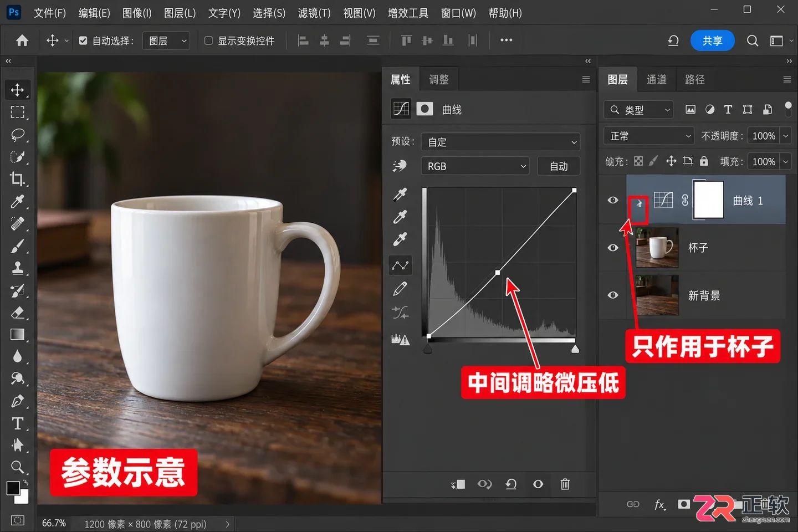This screenshot has width=798, height=532.
Task: Select the Clone Stamp tool
Action: coord(17,268)
